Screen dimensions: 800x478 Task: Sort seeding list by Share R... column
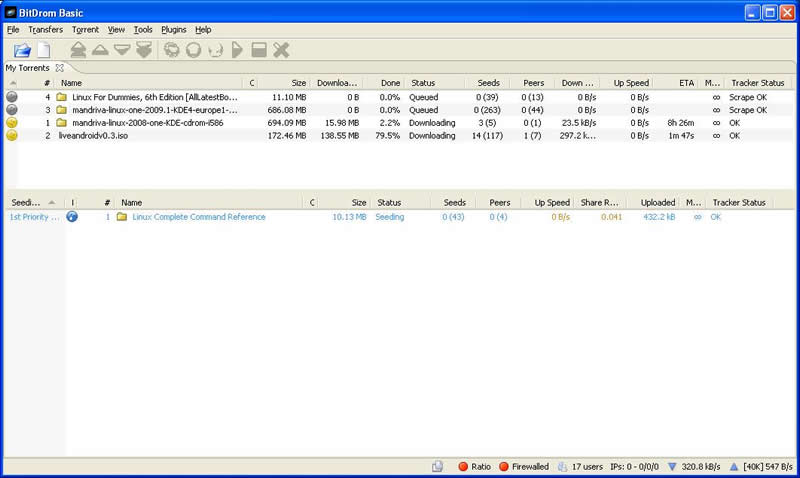599,203
